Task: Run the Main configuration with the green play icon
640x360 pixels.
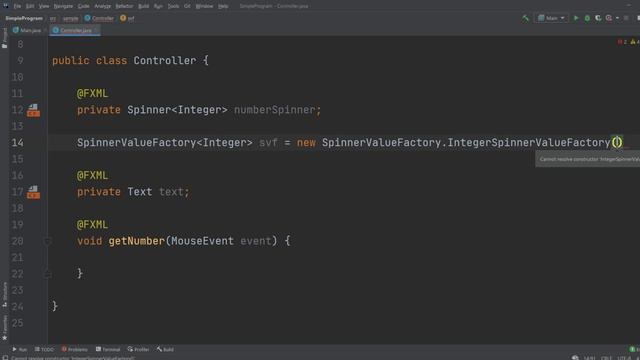Action: tap(576, 18)
